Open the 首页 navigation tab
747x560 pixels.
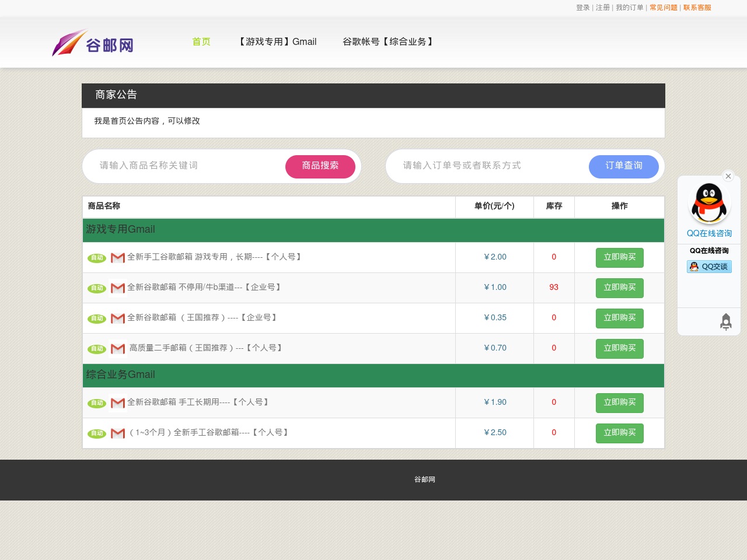pos(201,42)
